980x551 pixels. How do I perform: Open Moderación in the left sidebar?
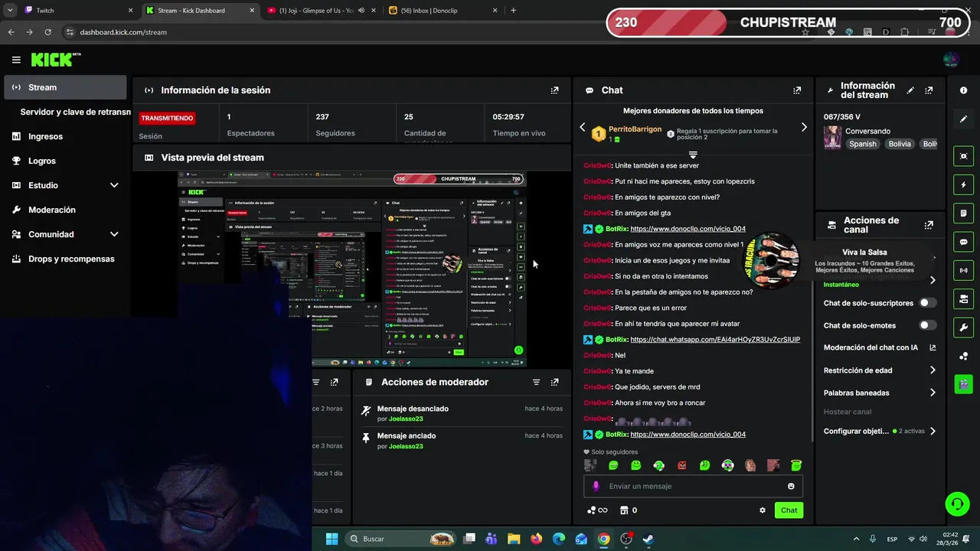[x=65, y=210]
